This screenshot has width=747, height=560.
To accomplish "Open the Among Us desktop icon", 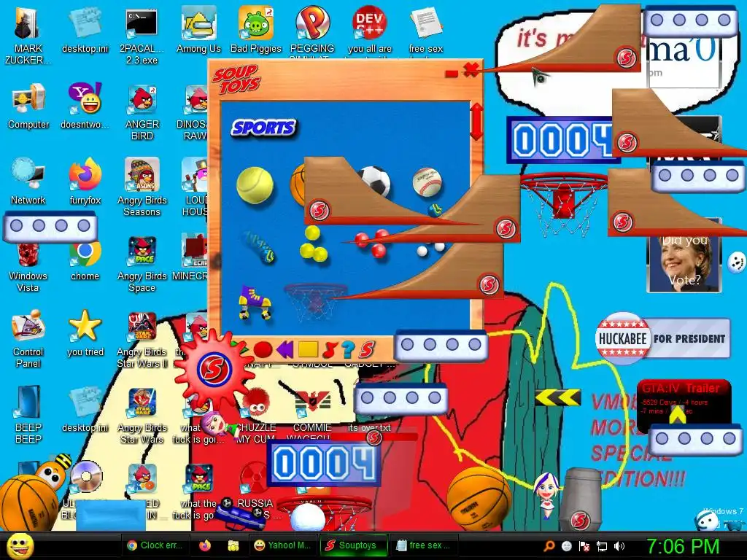I will (x=198, y=29).
